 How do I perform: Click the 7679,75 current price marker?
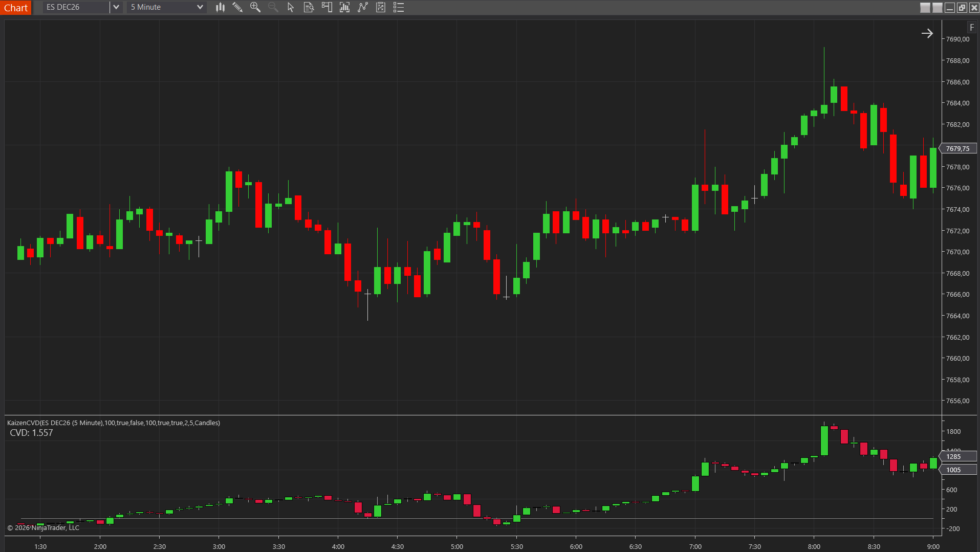click(x=957, y=148)
